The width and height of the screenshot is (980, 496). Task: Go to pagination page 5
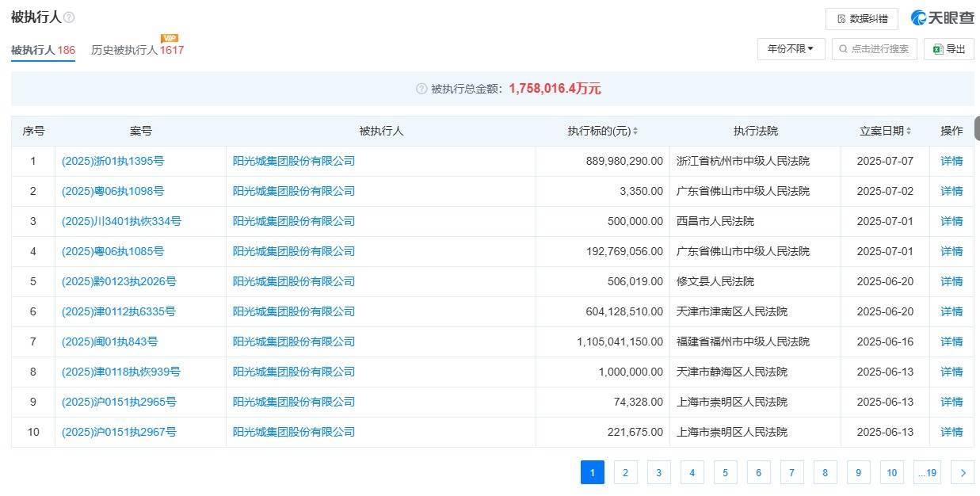pyautogui.click(x=725, y=472)
